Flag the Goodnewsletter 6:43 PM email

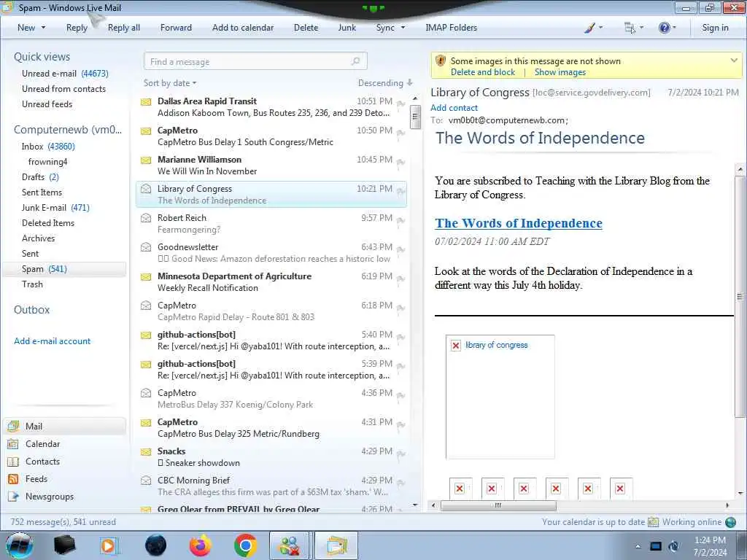400,249
